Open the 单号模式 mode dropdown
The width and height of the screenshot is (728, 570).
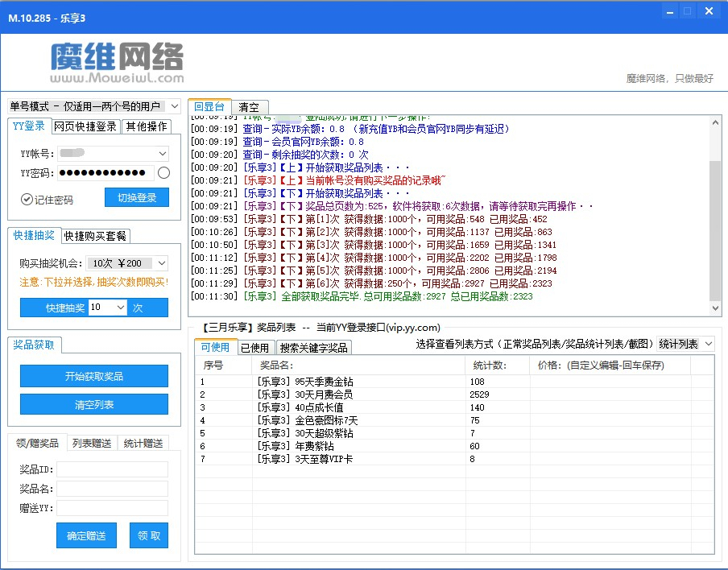click(175, 106)
